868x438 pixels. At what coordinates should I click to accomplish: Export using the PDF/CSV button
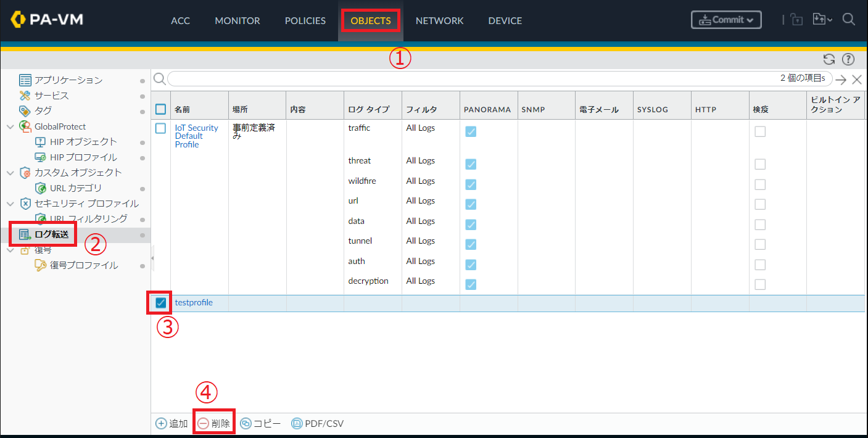click(317, 423)
